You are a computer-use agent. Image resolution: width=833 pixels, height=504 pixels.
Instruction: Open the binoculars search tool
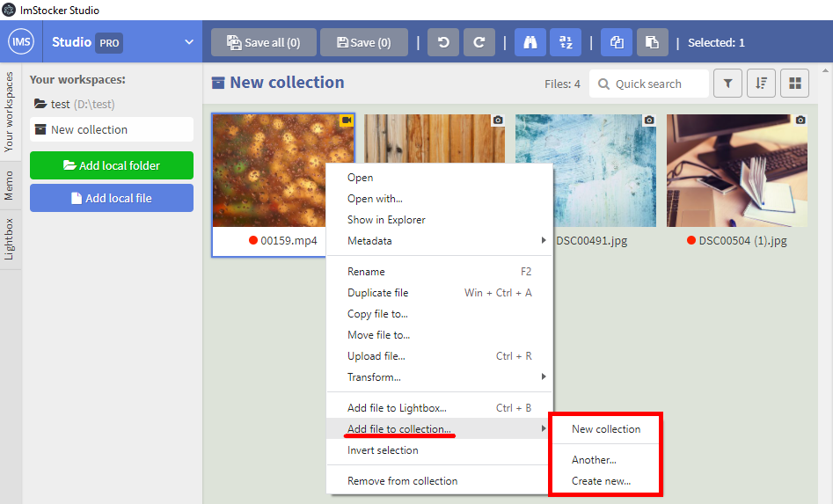click(530, 42)
